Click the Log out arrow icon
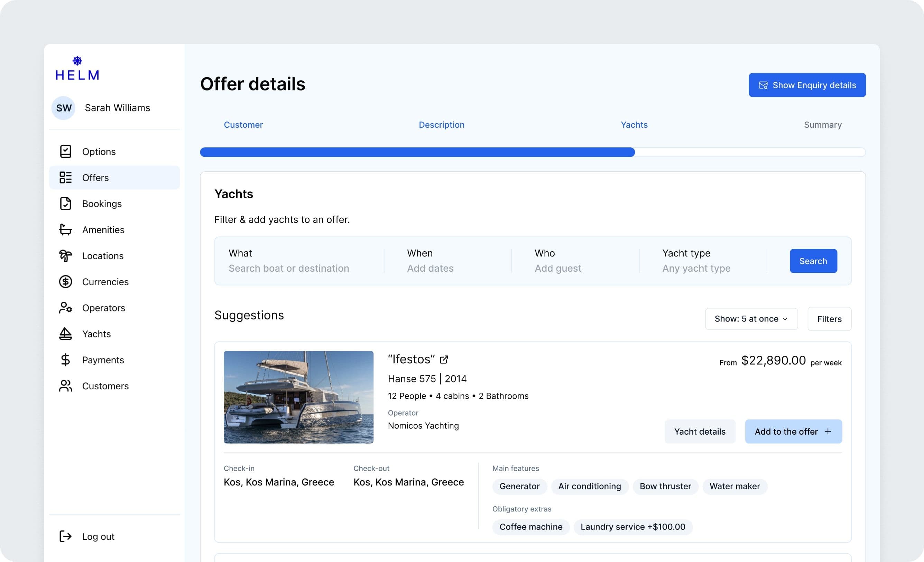Screen dimensions: 924x562 pos(65,536)
